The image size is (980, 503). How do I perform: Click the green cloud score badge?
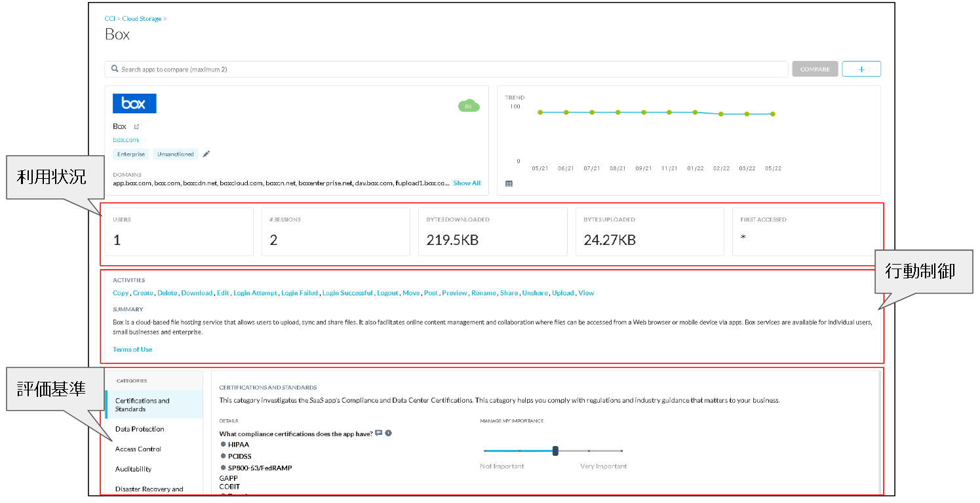tap(469, 106)
